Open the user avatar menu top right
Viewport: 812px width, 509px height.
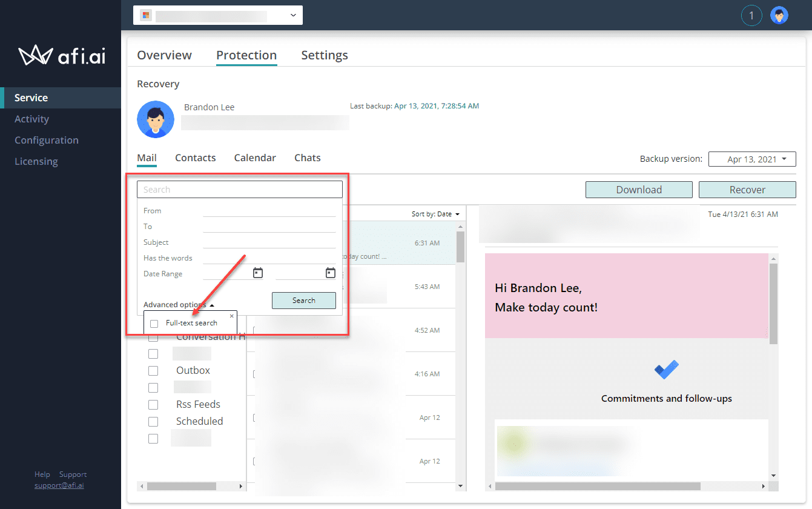click(x=779, y=15)
